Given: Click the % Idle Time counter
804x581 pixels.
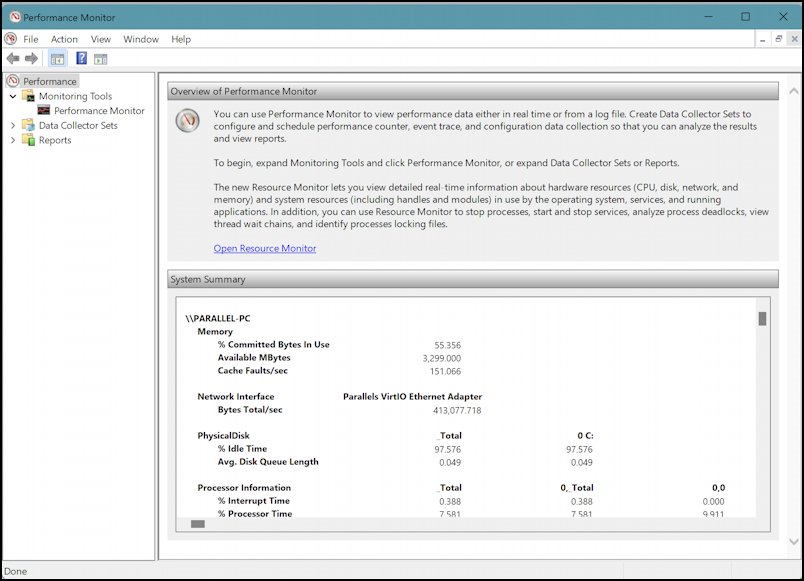Looking at the screenshot, I should click(x=242, y=449).
